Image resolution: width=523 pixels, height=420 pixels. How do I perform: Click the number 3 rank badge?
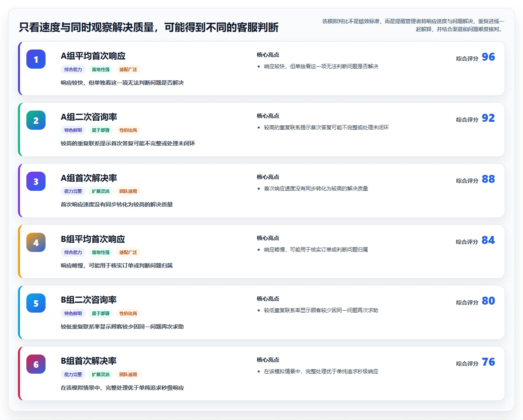(x=36, y=181)
